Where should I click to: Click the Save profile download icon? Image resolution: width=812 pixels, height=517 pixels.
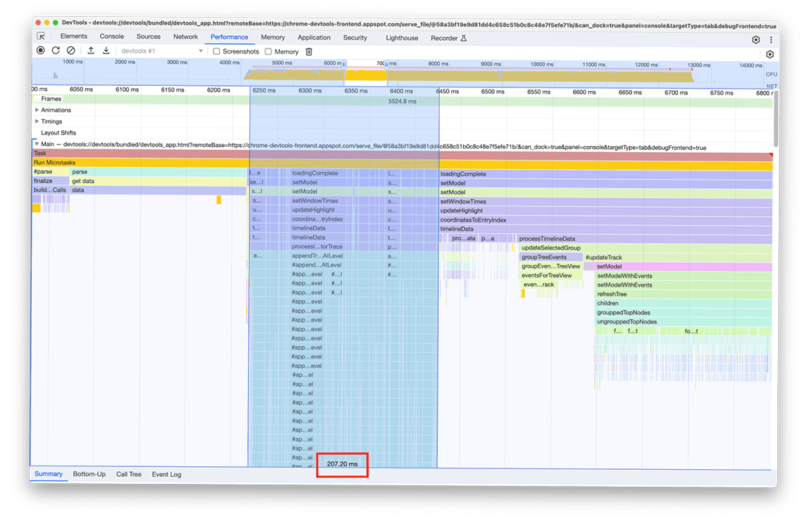pos(106,51)
